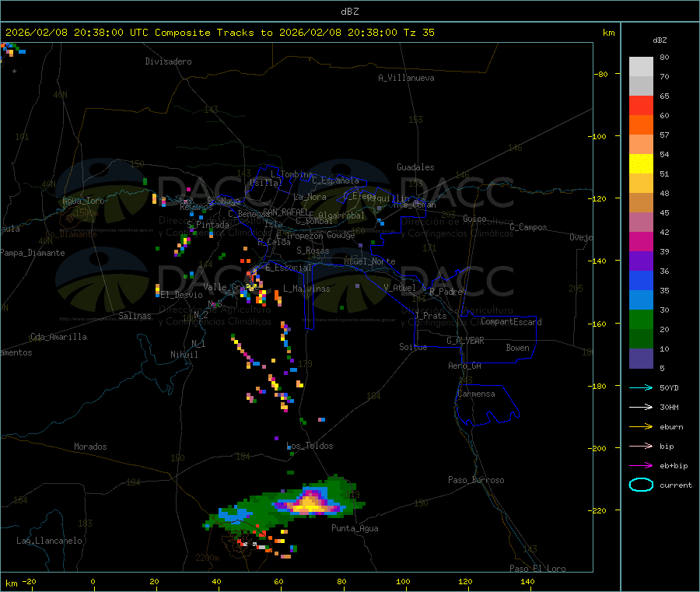This screenshot has width=700, height=592.
Task: Click the cyan current ellipse icon
Action: coord(641,485)
